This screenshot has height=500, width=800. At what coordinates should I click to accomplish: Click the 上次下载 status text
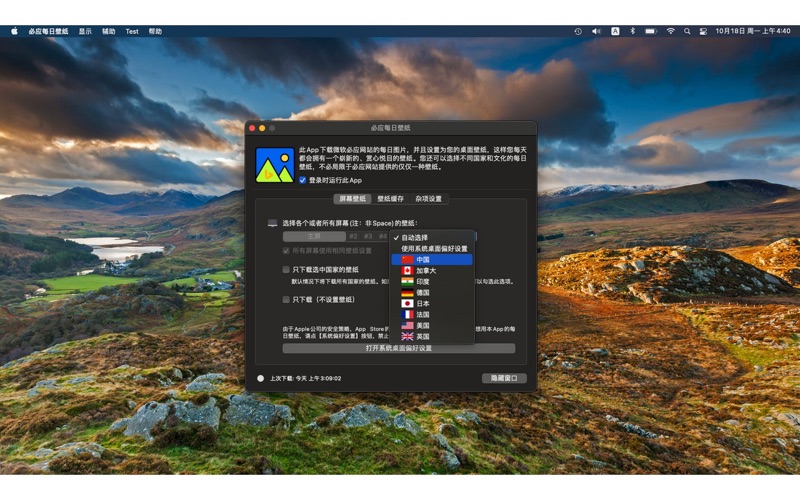tap(306, 378)
